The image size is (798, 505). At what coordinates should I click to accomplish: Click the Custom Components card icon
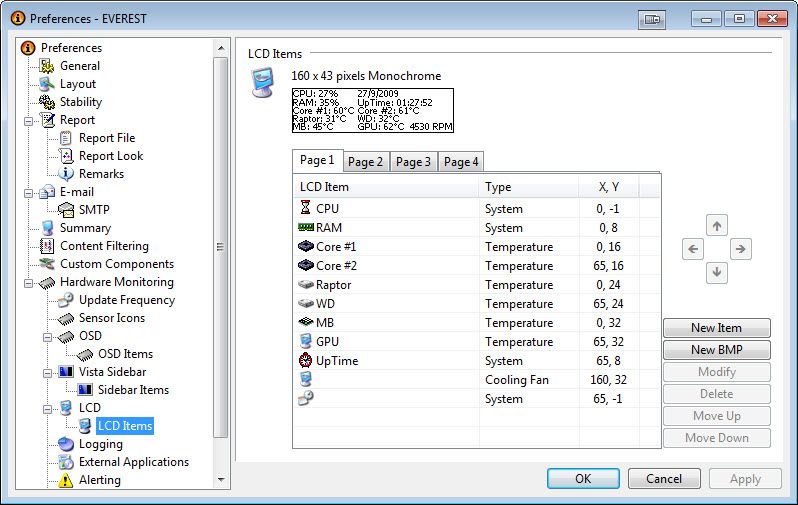(x=47, y=264)
